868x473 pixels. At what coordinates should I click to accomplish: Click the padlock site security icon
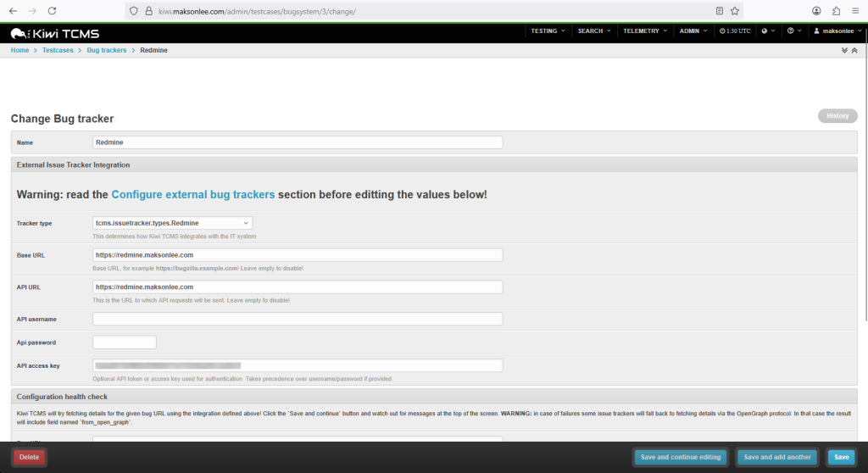148,11
